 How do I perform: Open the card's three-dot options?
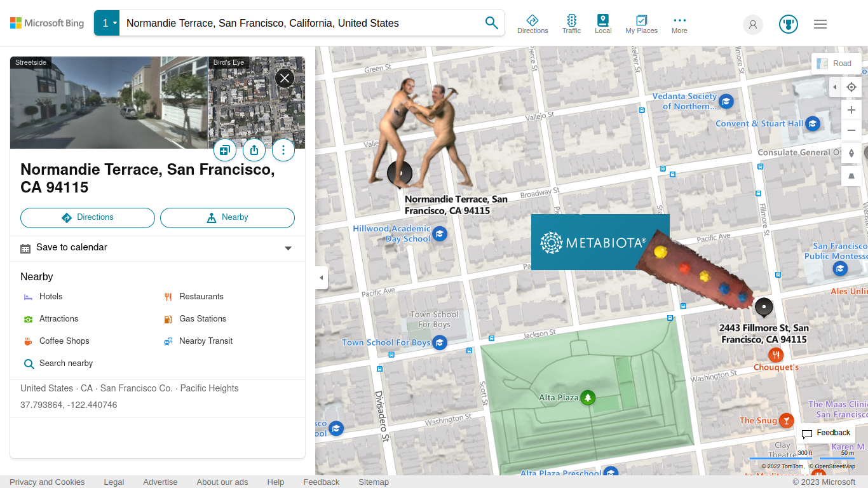(283, 150)
